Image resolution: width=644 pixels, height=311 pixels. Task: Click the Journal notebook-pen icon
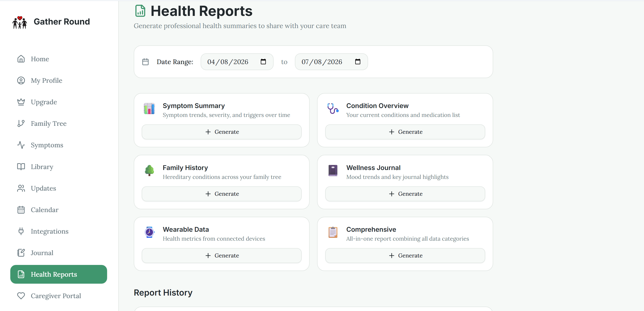click(21, 253)
